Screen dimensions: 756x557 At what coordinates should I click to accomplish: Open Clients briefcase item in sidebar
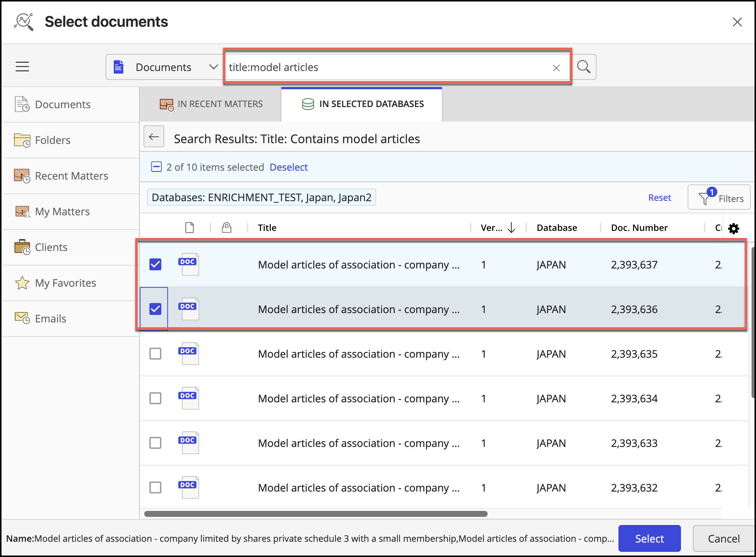tap(51, 247)
